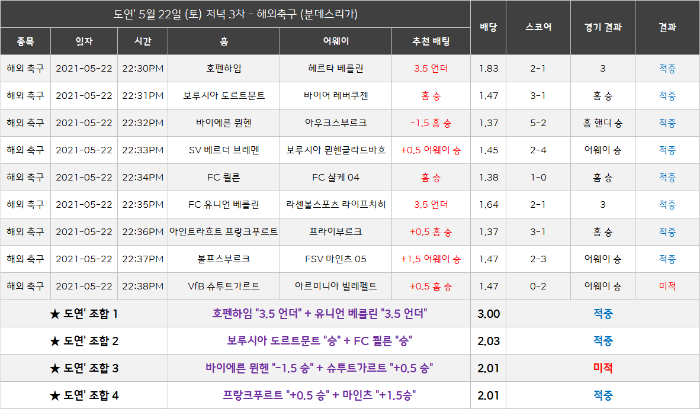Click away team "FSV 마인츠 05"
Image resolution: width=700 pixels, height=409 pixels.
[336, 259]
